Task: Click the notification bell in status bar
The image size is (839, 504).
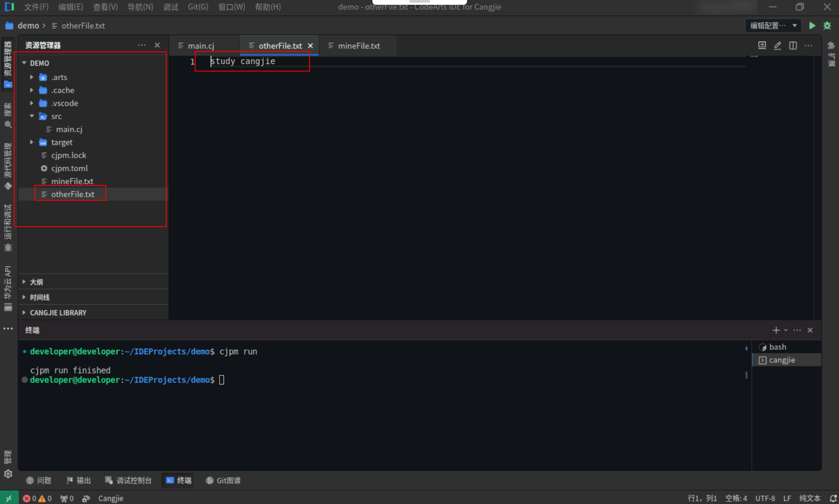Action: pyautogui.click(x=833, y=498)
